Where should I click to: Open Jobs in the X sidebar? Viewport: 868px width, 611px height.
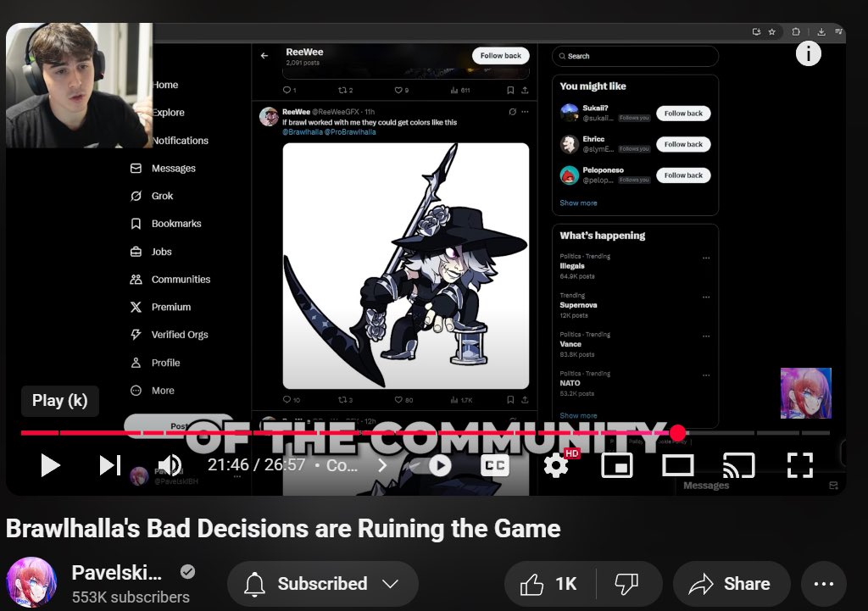pos(151,252)
